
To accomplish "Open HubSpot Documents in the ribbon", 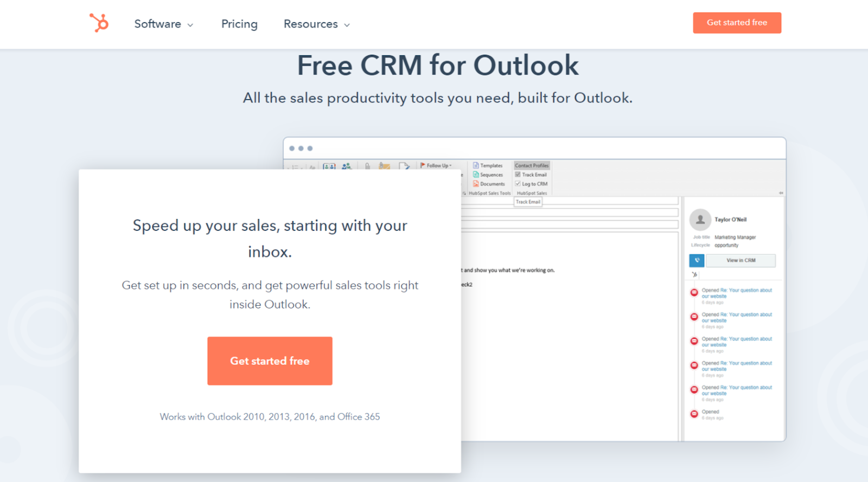I will tap(489, 184).
